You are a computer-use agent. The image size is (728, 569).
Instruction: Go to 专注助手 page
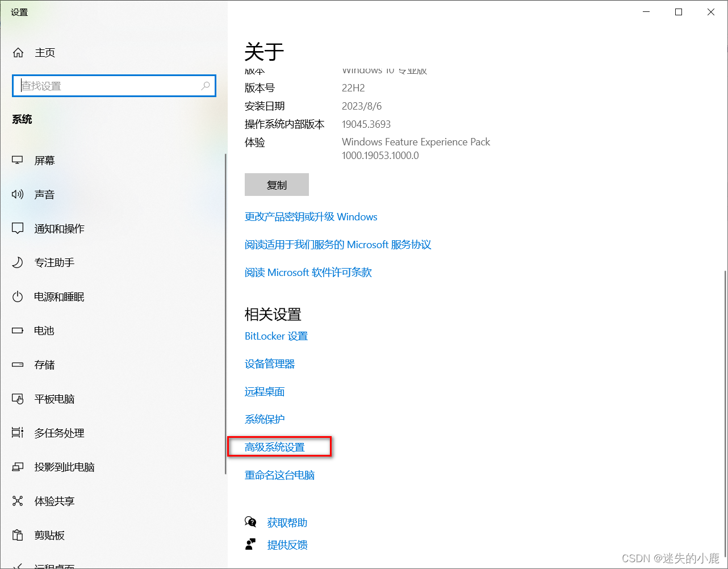[55, 263]
